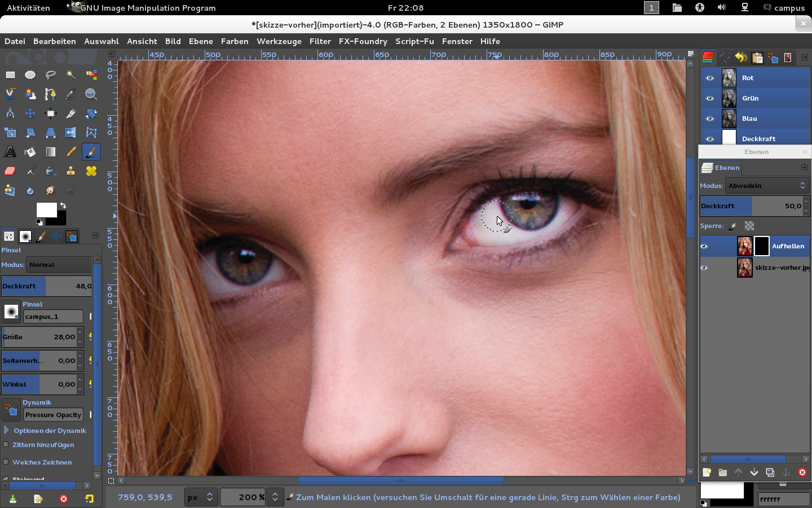The height and width of the screenshot is (508, 812).
Task: Pick the Gradient blend tool
Action: 51,152
